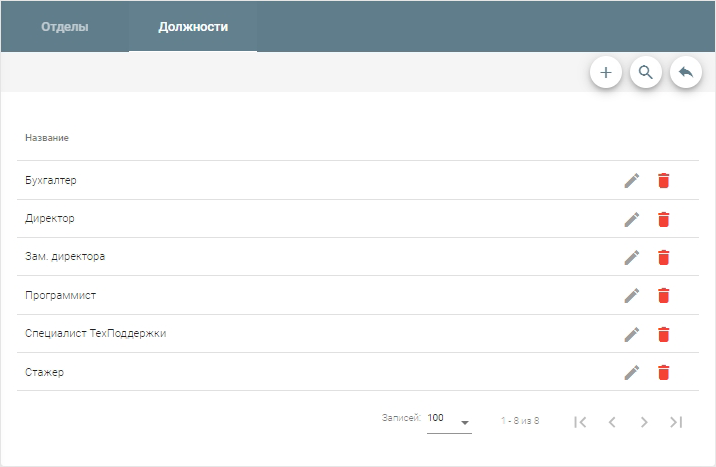Delete the Стажер position
Viewport: 716px width, 467px height.
[663, 372]
